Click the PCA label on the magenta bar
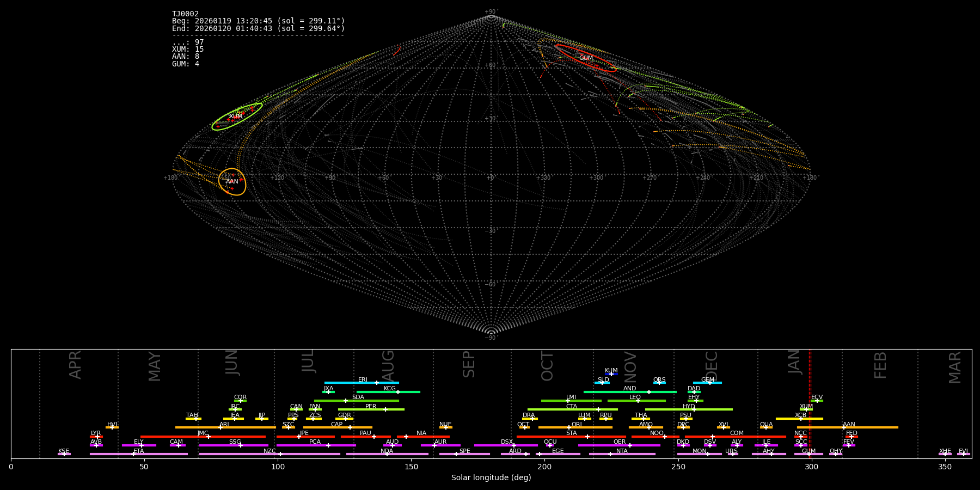The height and width of the screenshot is (490, 980). tap(315, 442)
